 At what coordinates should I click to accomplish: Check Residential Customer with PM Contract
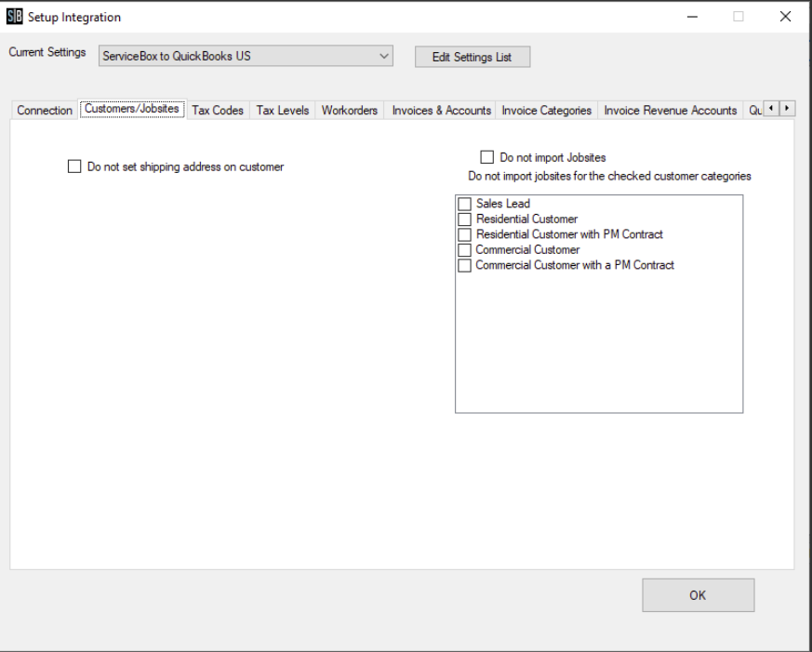(x=464, y=234)
